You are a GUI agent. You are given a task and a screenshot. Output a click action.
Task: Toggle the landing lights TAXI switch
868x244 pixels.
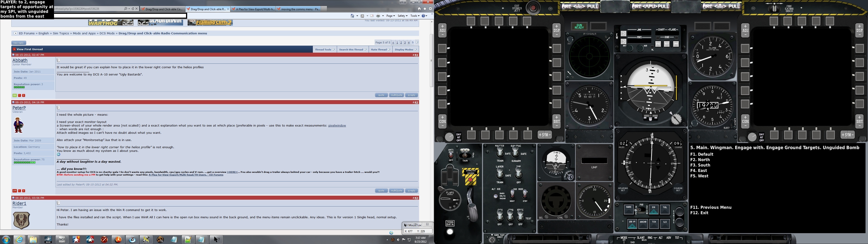click(465, 154)
